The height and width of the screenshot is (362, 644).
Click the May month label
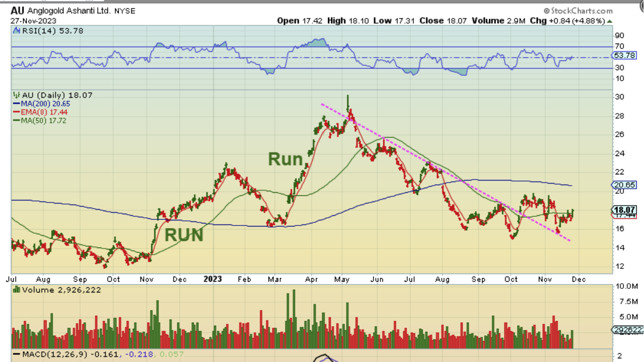[342, 279]
